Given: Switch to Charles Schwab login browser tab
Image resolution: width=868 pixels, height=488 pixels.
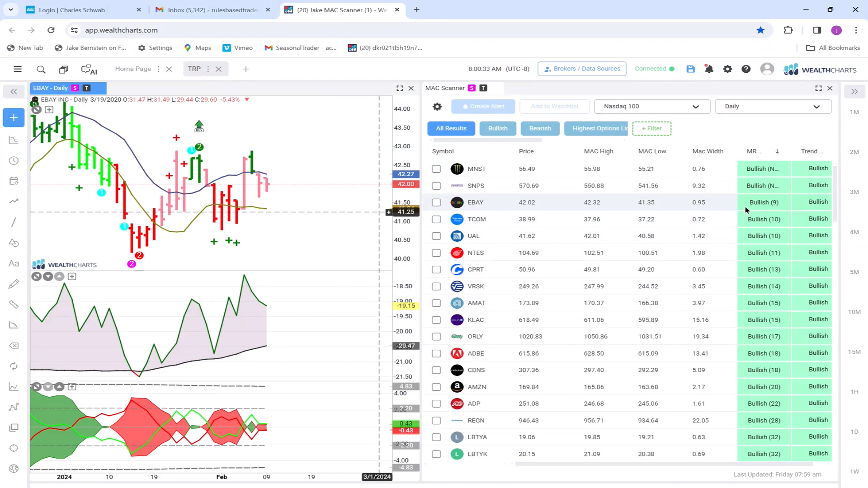Looking at the screenshot, I should pyautogui.click(x=84, y=9).
